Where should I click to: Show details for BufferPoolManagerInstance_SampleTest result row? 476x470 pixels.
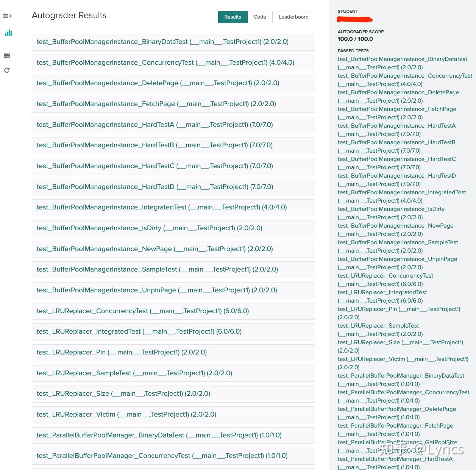173,270
